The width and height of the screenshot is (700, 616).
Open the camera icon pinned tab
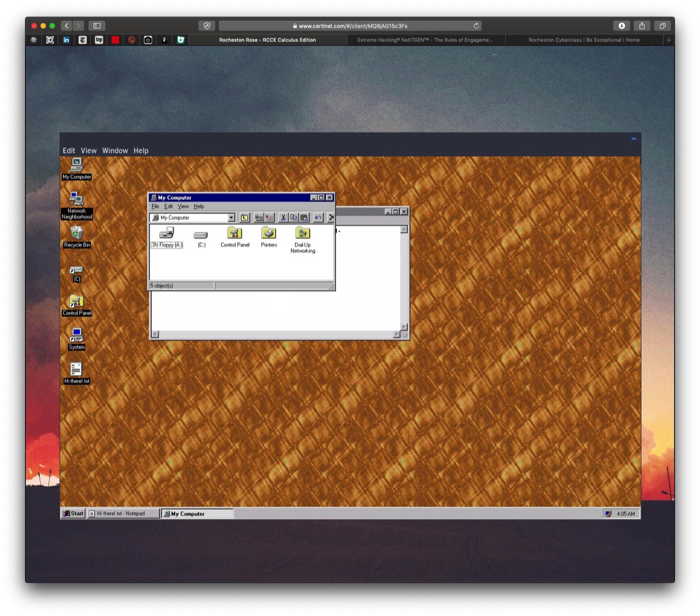click(148, 40)
